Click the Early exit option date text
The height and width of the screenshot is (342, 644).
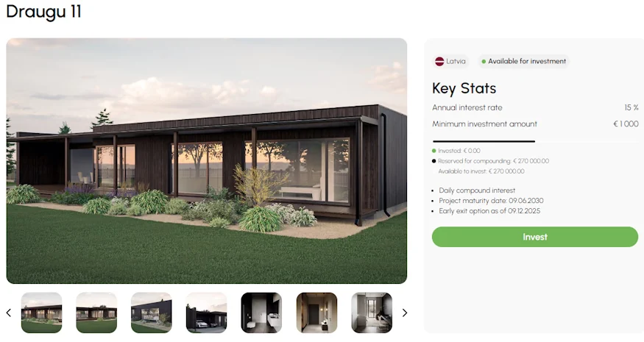coord(489,211)
